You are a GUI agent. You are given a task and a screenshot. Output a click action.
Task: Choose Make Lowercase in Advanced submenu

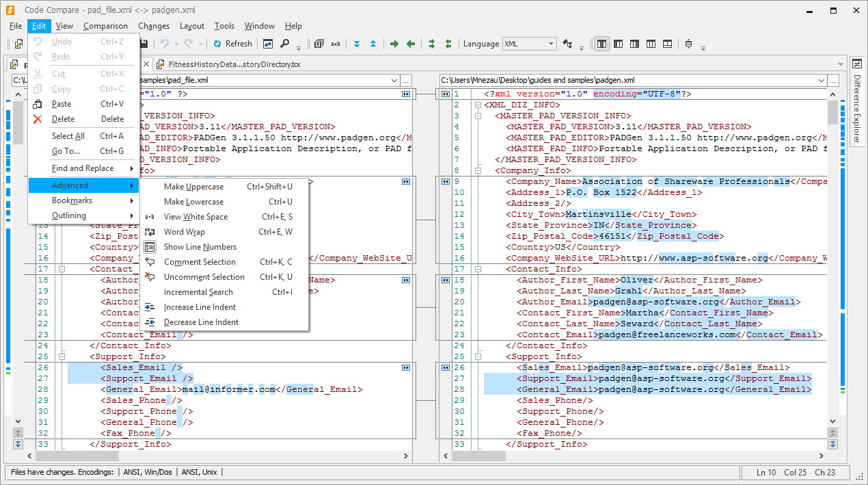(224, 202)
